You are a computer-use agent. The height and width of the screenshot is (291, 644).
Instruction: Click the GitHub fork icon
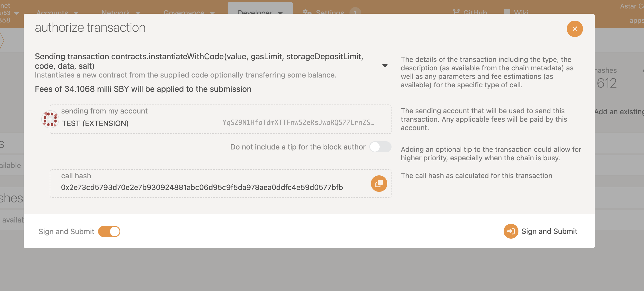pyautogui.click(x=456, y=12)
